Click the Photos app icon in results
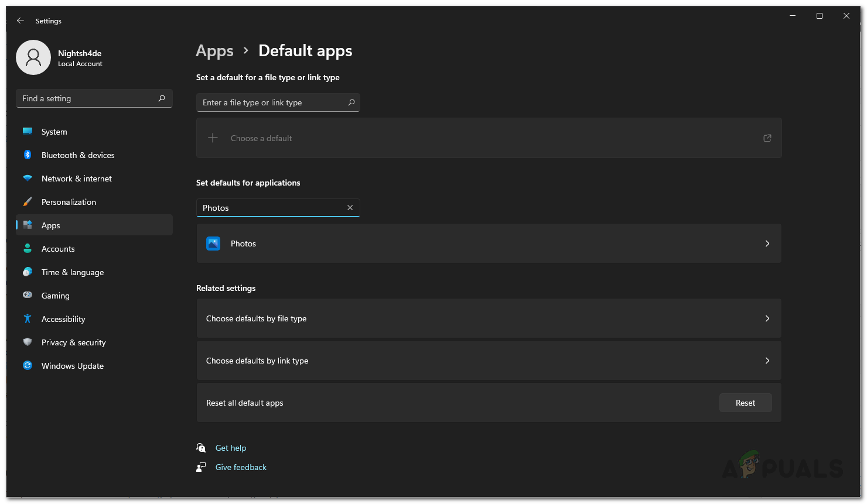Viewport: 867px width, 504px height. pyautogui.click(x=213, y=244)
